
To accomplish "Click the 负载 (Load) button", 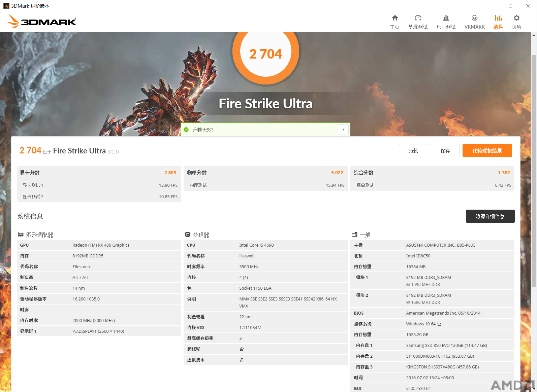I will [413, 151].
